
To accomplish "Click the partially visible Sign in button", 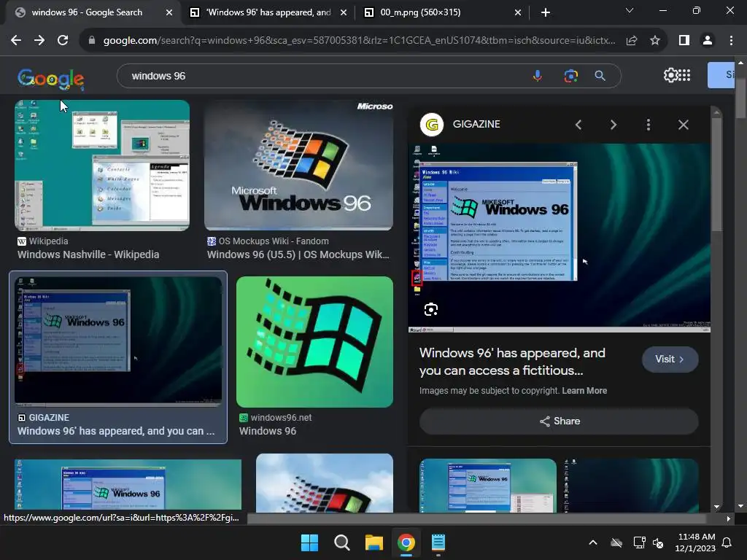I will [x=721, y=75].
